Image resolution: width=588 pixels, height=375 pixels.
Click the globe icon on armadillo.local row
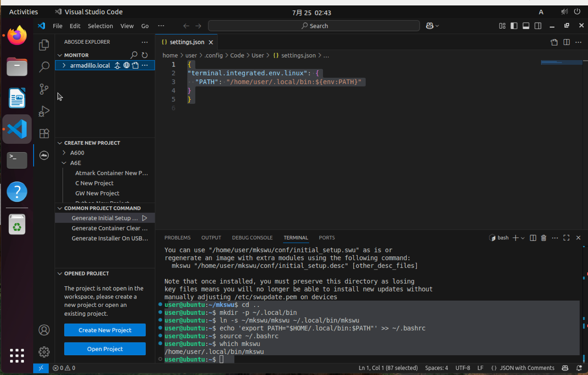126,65
